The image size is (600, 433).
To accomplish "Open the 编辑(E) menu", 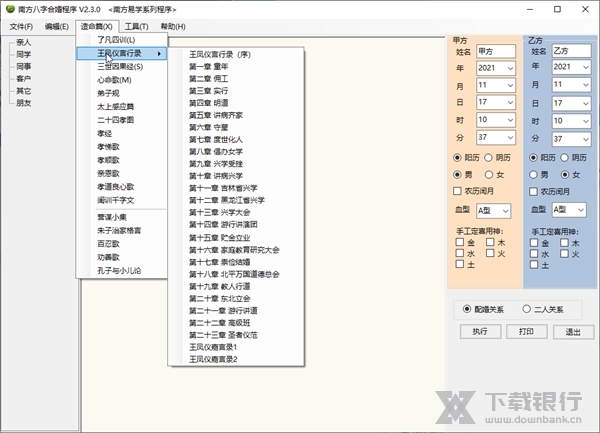I will tap(57, 26).
